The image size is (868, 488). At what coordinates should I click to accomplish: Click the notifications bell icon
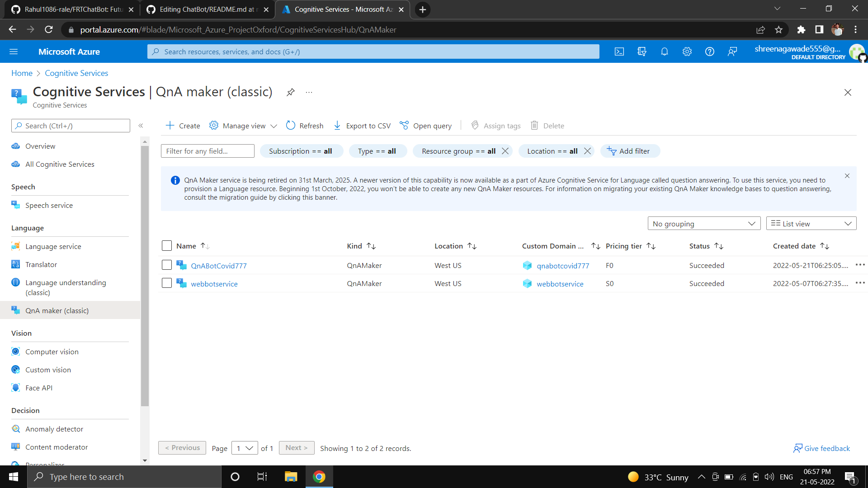point(664,52)
